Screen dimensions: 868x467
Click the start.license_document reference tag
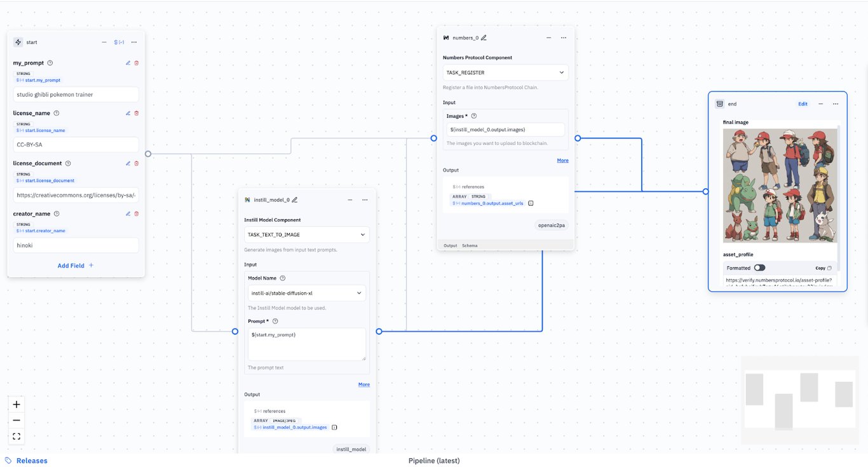click(x=45, y=180)
